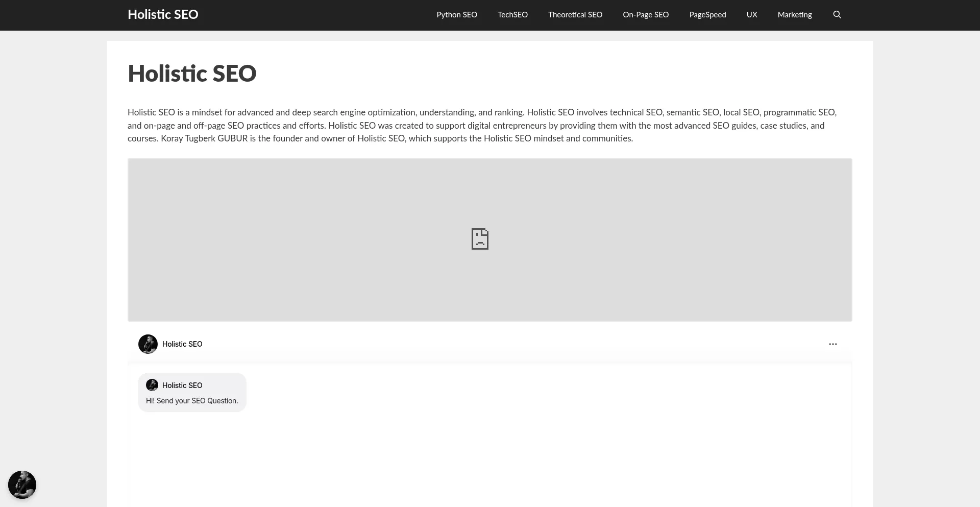Click the sender name inside the chat bubble
The width and height of the screenshot is (980, 507).
click(x=182, y=385)
